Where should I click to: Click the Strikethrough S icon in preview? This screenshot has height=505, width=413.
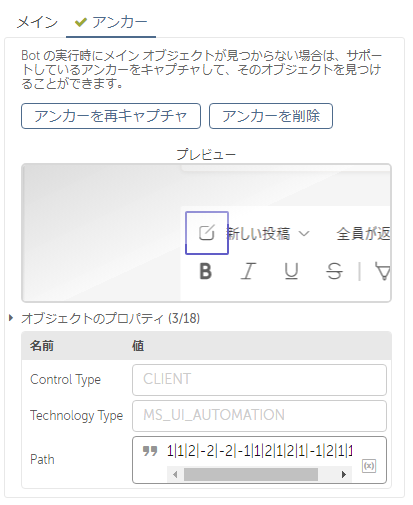(x=334, y=271)
